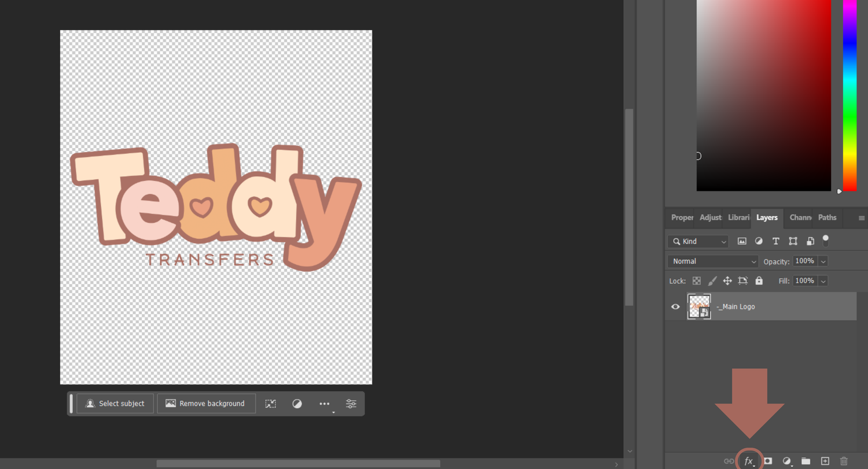The height and width of the screenshot is (469, 868).
Task: Filter layers by smart objects
Action: click(x=810, y=241)
